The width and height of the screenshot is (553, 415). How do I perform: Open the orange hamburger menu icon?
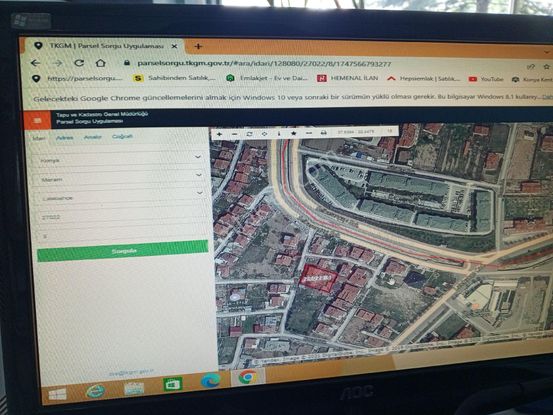(x=38, y=121)
